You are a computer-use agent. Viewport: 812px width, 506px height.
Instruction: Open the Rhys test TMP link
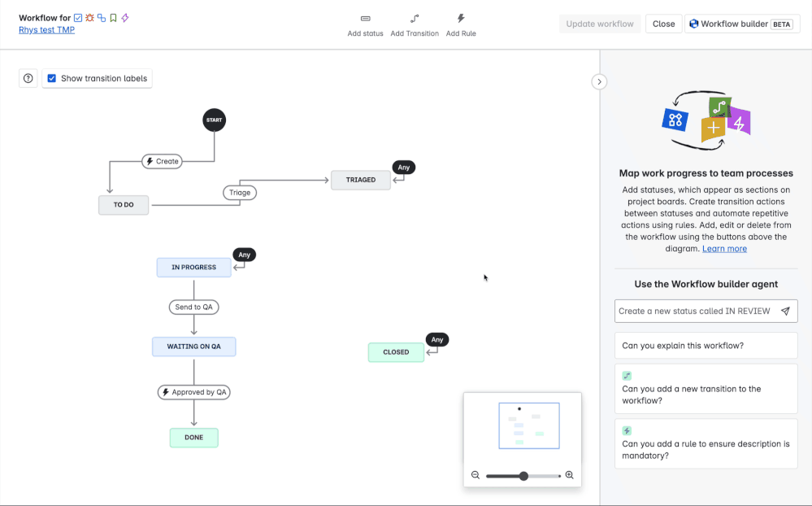pos(46,30)
